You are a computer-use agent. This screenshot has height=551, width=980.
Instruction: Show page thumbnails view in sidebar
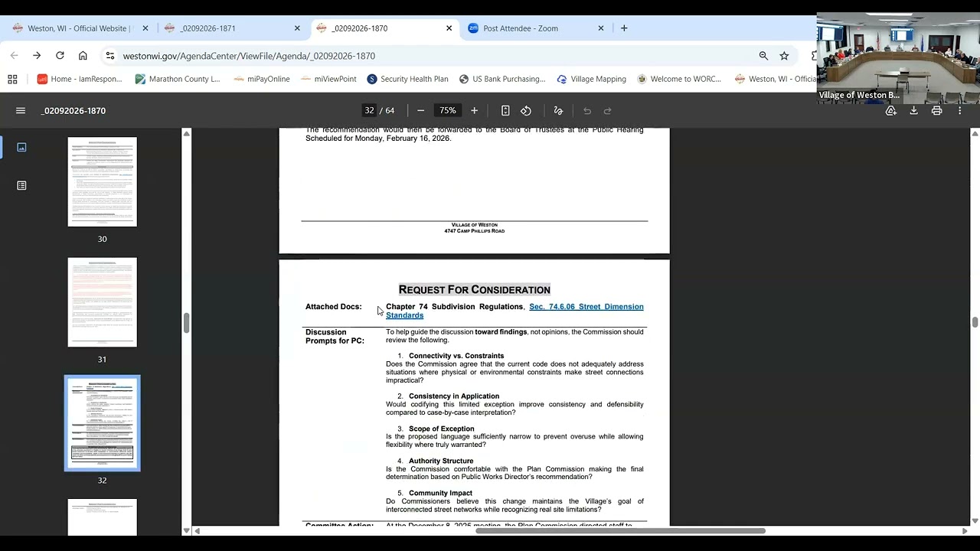coord(21,147)
